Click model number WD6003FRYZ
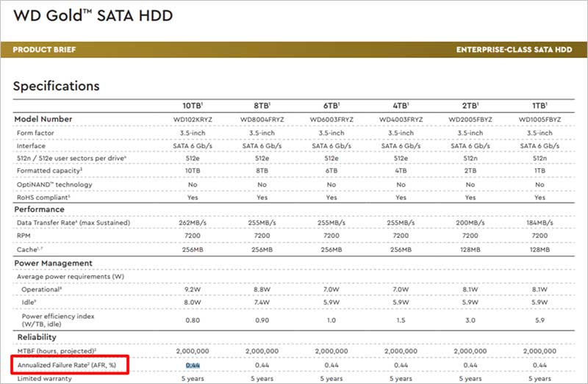Screen dimensions: 588x384 [x=331, y=120]
